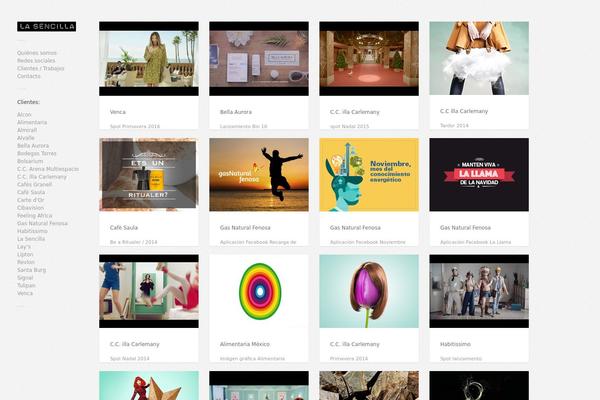
Task: Click the La Sencilla logo
Action: point(46,26)
